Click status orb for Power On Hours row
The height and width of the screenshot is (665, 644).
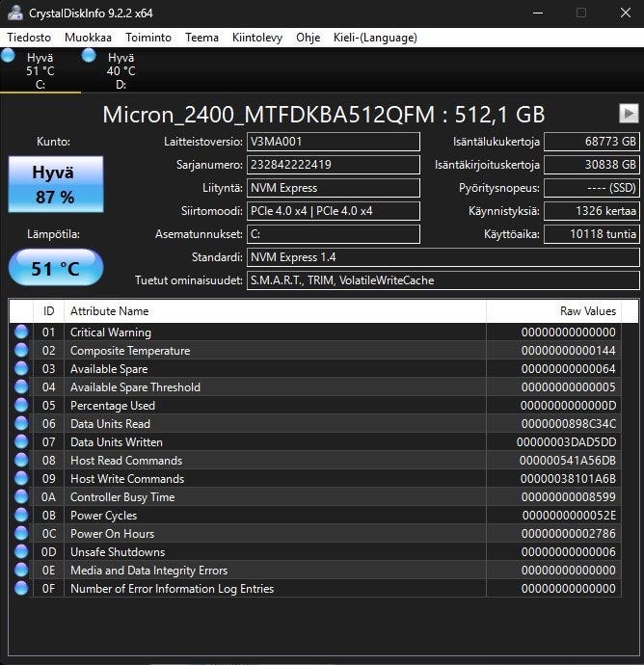(x=21, y=533)
